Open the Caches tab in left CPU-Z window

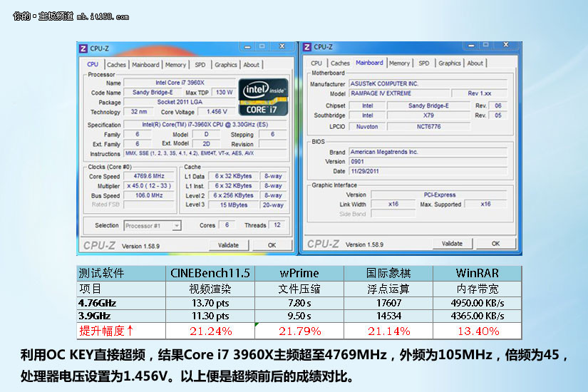coord(116,65)
